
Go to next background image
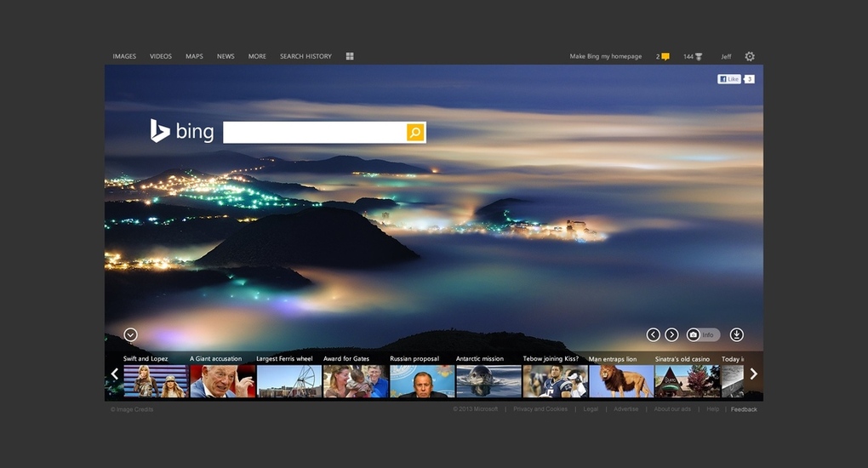point(671,334)
